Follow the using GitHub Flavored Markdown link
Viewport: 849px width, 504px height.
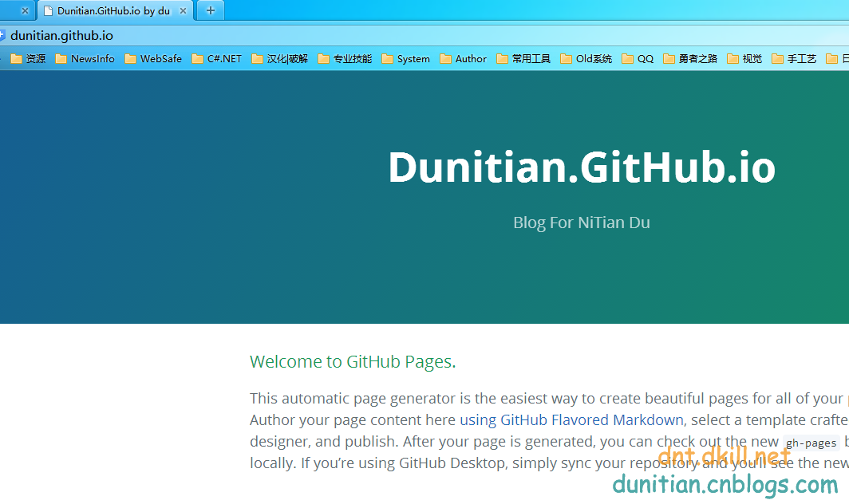[572, 420]
